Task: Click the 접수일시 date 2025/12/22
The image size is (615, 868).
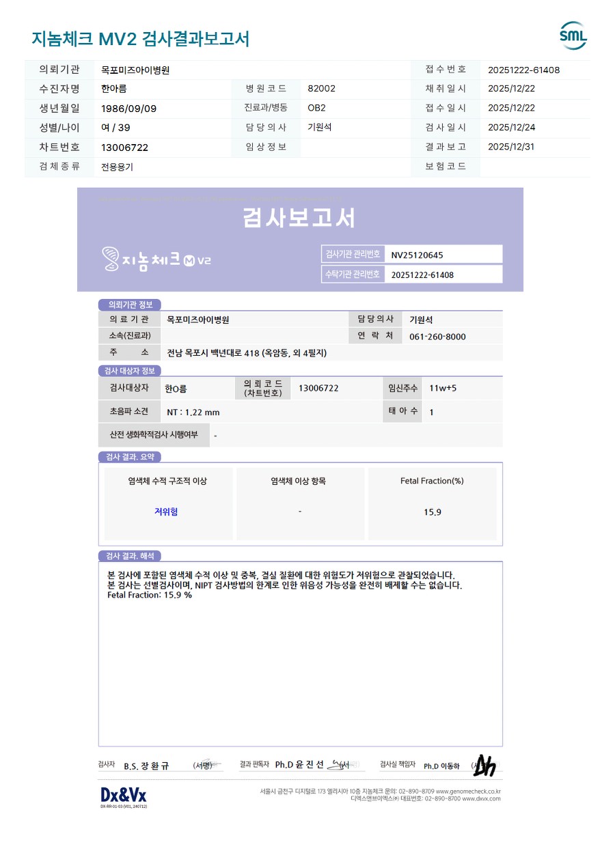Action: click(x=511, y=108)
